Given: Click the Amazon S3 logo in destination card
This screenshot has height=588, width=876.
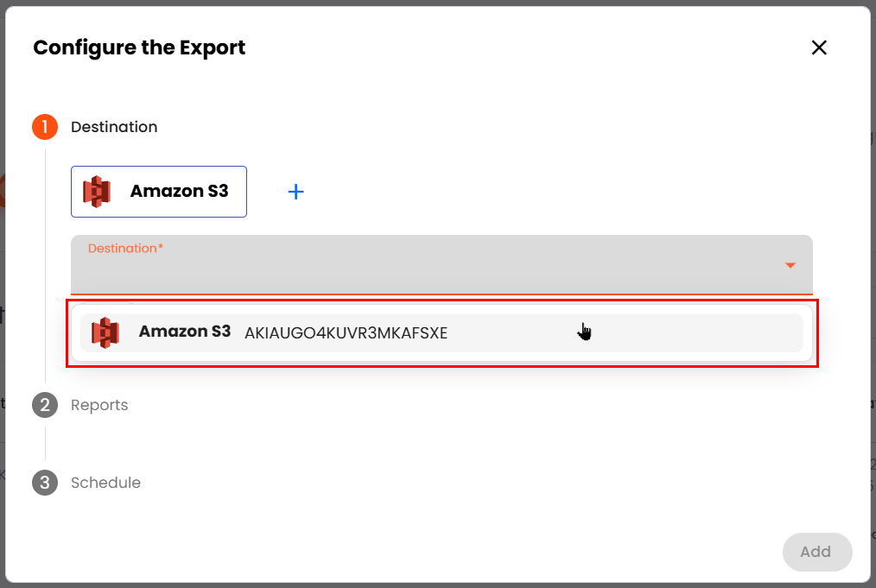Looking at the screenshot, I should point(97,192).
